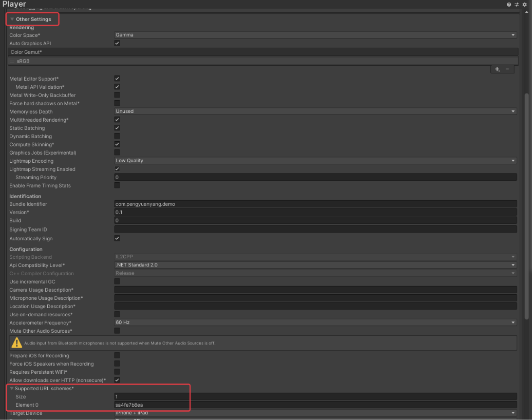The image size is (532, 420).
Task: Uncheck Lightmap Streaming Enabled
Action: (117, 168)
